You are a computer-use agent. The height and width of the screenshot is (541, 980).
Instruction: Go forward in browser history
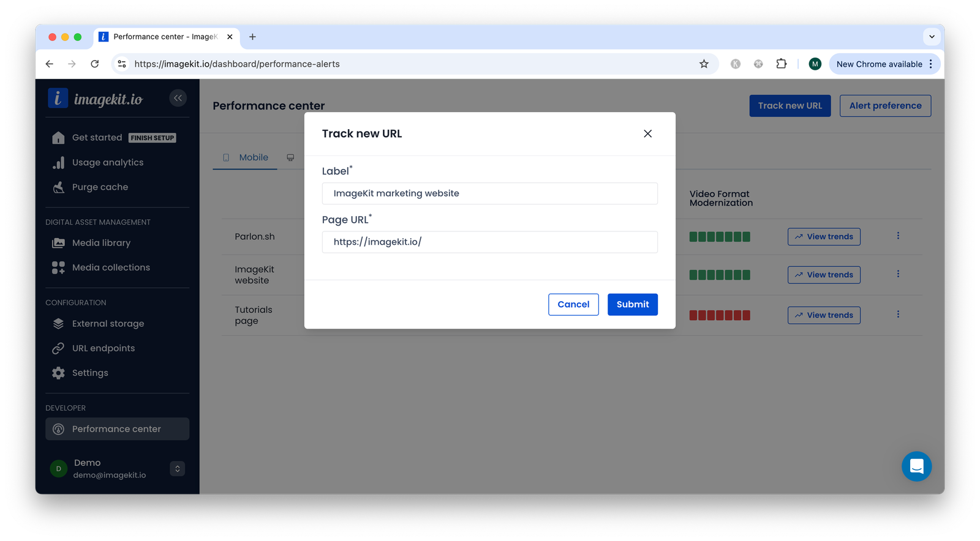coord(72,64)
